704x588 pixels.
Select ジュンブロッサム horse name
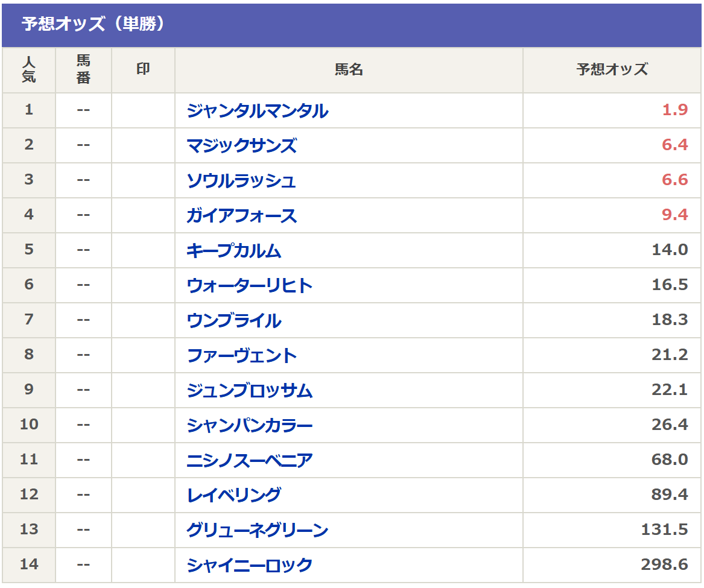pyautogui.click(x=250, y=391)
